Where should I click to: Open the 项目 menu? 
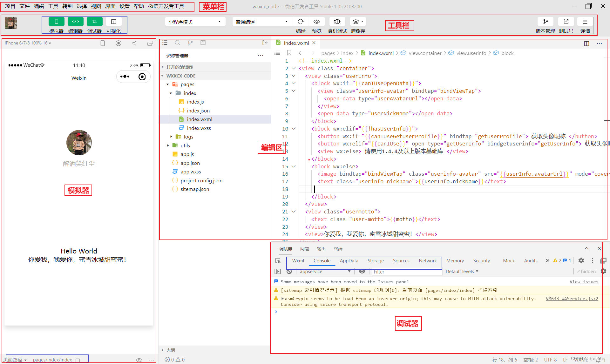click(x=10, y=6)
